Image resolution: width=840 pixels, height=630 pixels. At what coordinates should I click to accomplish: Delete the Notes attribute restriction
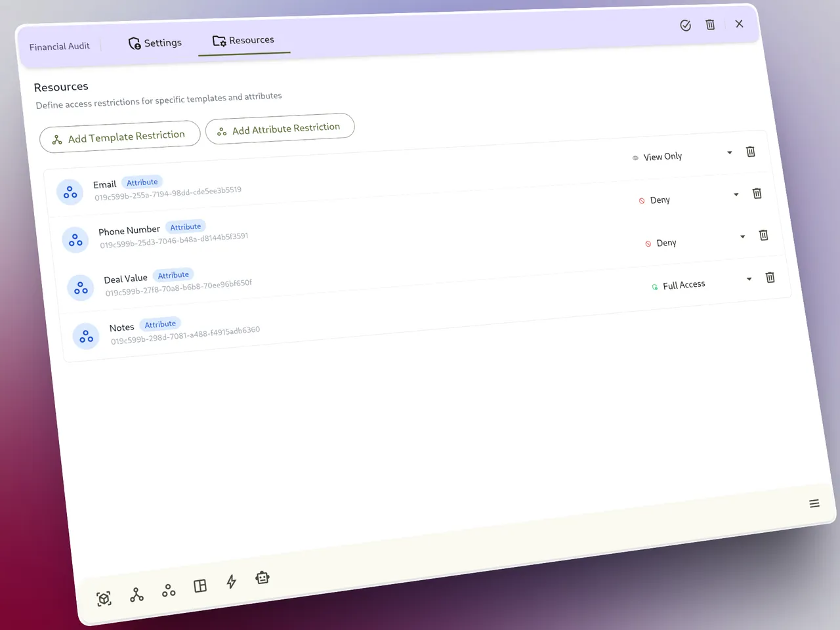pyautogui.click(x=770, y=278)
